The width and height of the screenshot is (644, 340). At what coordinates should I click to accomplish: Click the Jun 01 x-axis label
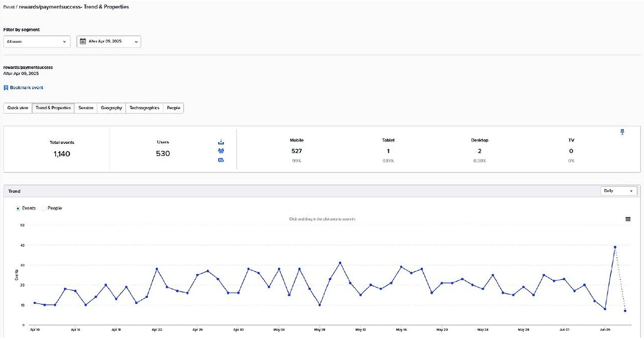tap(564, 330)
